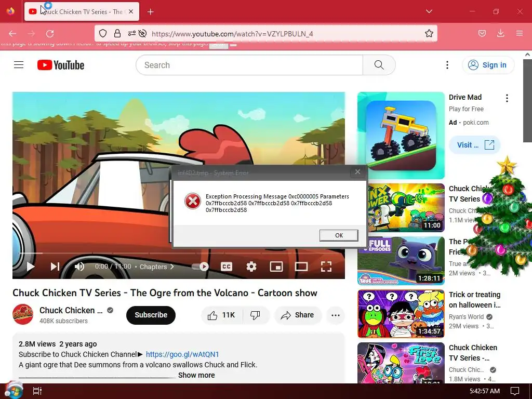Click the red error icon in dialog
Image resolution: width=532 pixels, height=399 pixels.
tap(192, 201)
